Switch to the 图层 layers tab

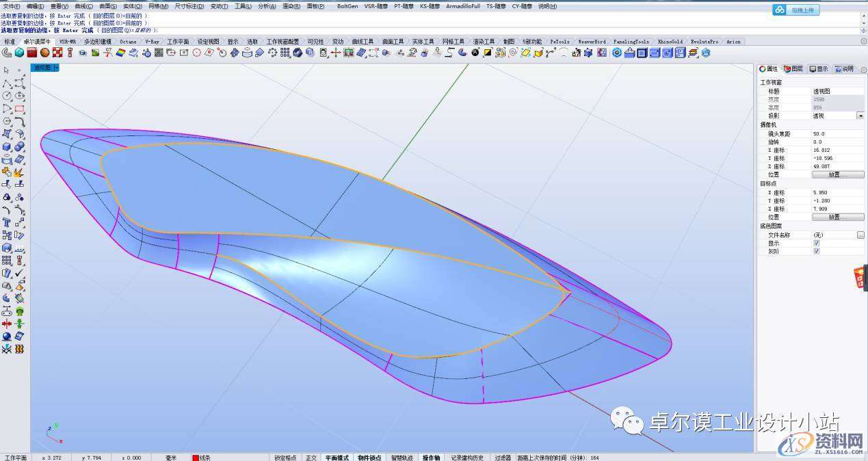coord(793,69)
